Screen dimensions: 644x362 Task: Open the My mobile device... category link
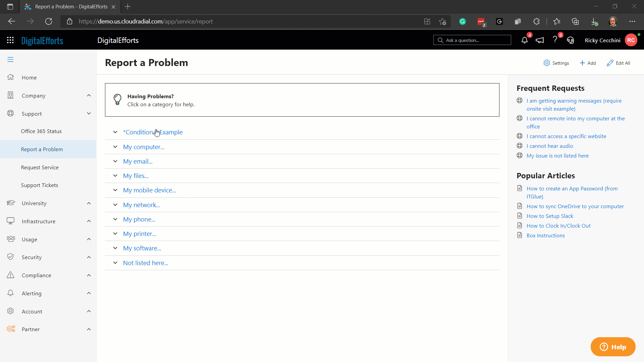(149, 190)
